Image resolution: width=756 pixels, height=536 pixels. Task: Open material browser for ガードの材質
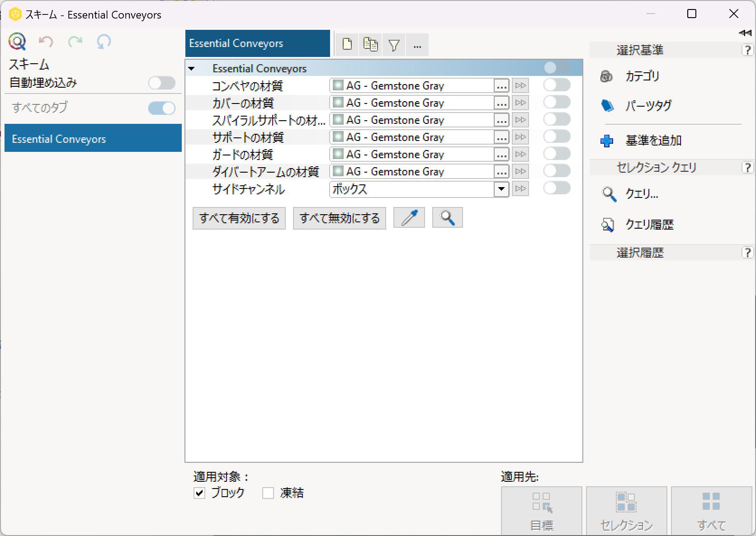[501, 155]
